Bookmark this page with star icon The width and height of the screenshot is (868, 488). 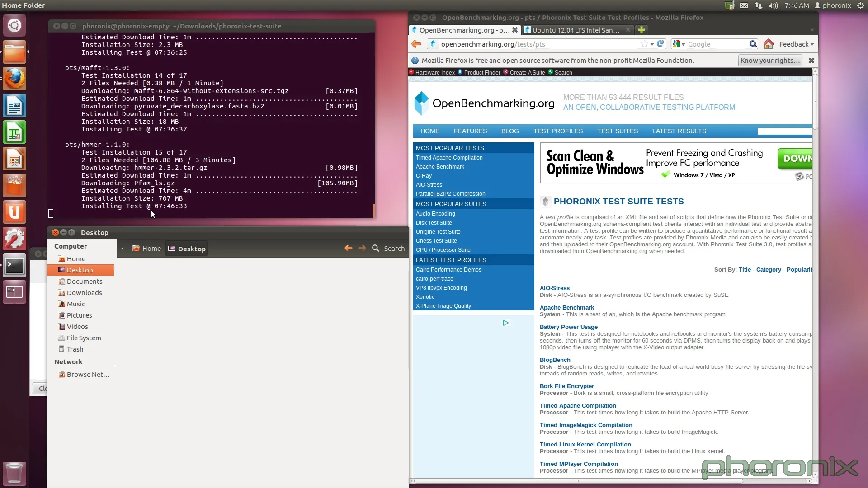(644, 44)
